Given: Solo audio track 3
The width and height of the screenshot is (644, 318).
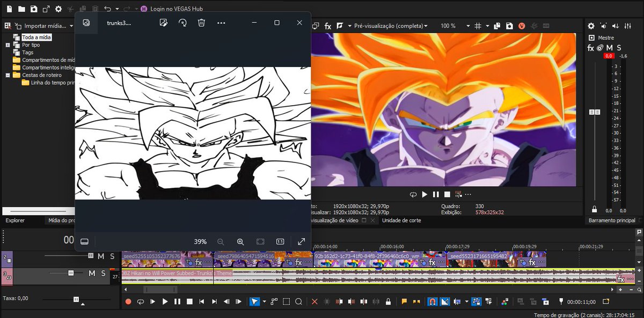Looking at the screenshot, I should (x=103, y=273).
